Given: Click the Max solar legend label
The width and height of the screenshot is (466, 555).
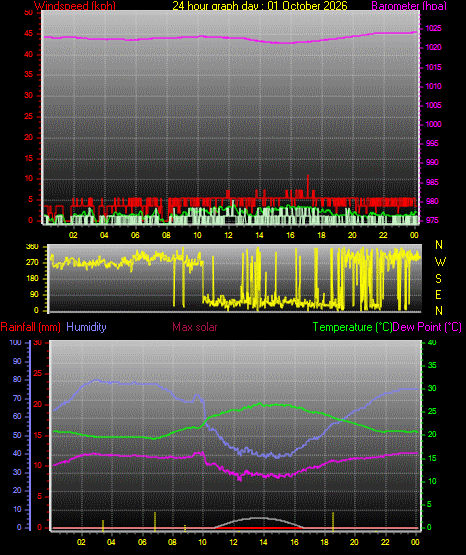Looking at the screenshot, I should (195, 327).
